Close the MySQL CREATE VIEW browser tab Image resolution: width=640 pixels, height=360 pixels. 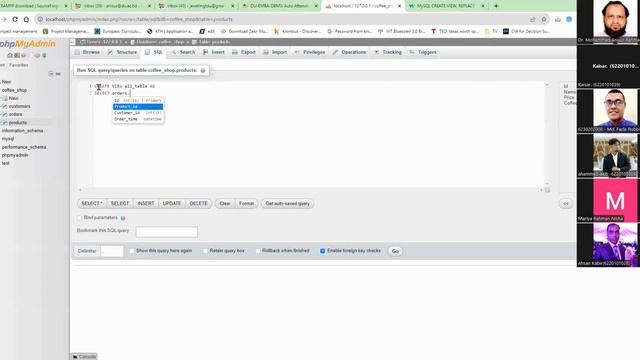(x=483, y=6)
